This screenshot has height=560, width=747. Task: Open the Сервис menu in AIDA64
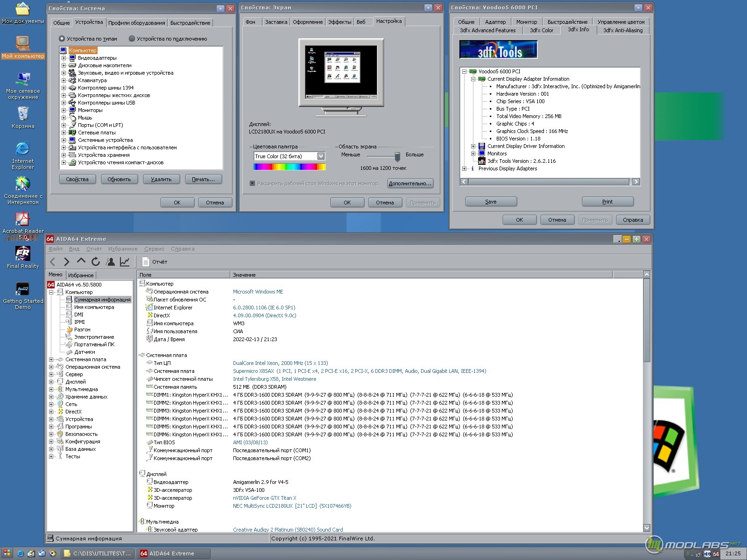coord(154,249)
